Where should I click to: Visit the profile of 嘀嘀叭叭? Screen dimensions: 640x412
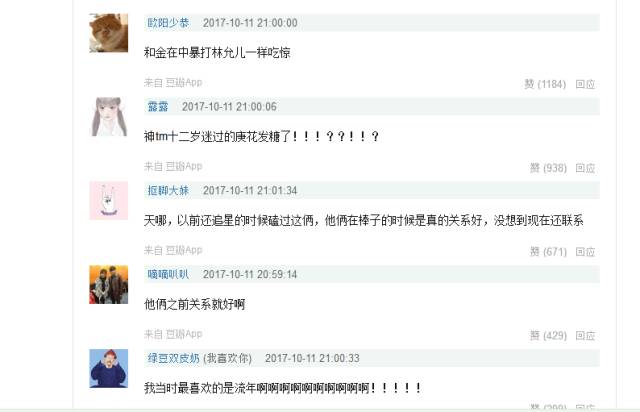point(168,274)
